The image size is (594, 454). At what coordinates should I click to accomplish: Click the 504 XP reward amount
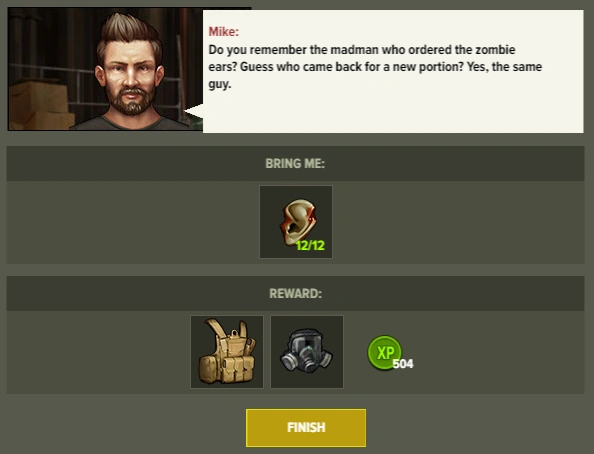tap(403, 364)
